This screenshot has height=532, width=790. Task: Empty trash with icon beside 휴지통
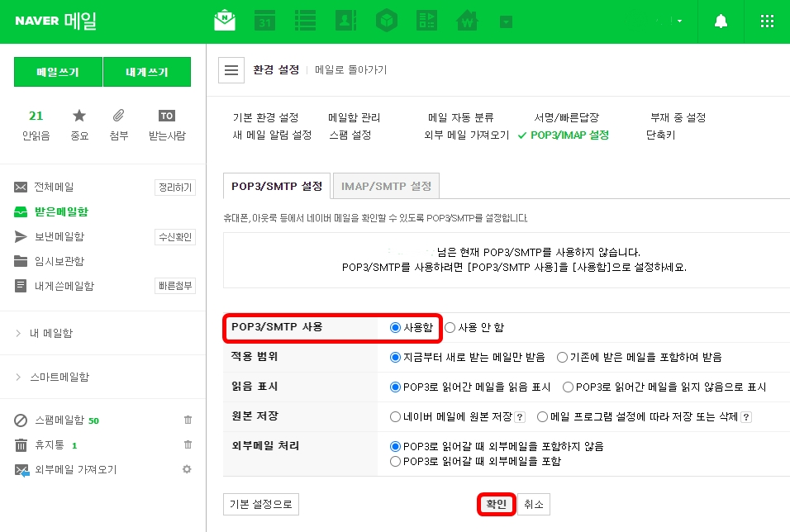(188, 444)
